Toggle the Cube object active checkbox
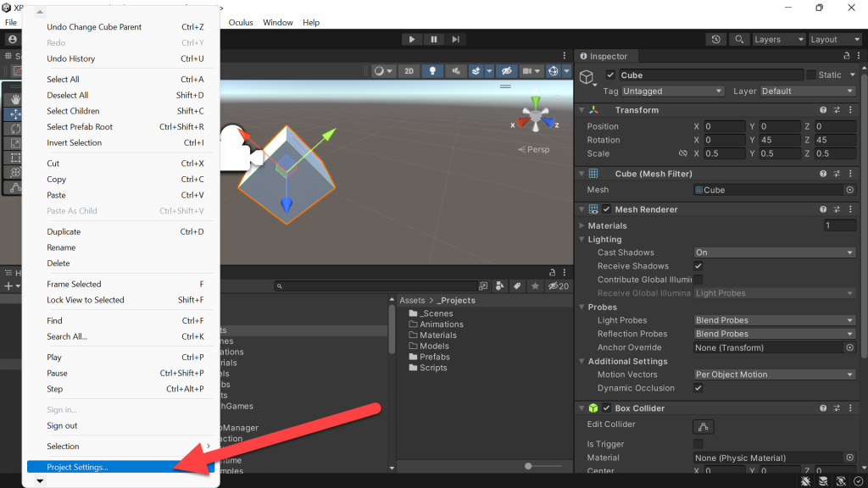The height and width of the screenshot is (488, 868). coord(610,75)
